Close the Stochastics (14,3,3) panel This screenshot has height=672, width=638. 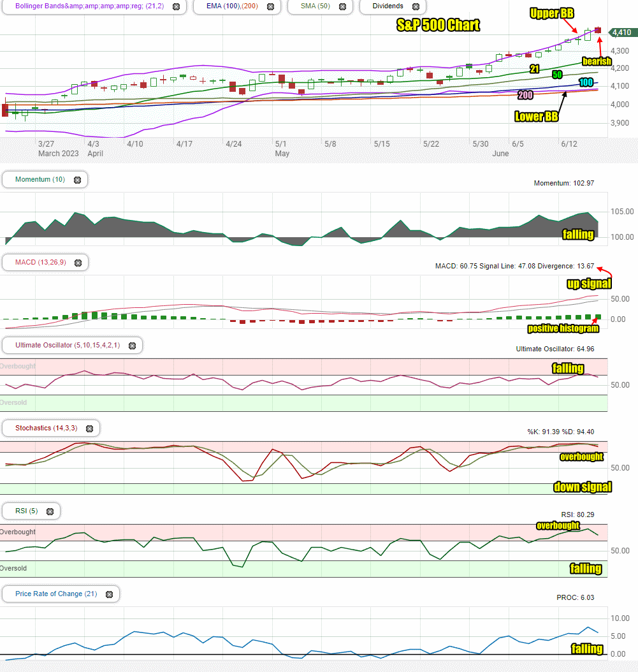coord(89,428)
